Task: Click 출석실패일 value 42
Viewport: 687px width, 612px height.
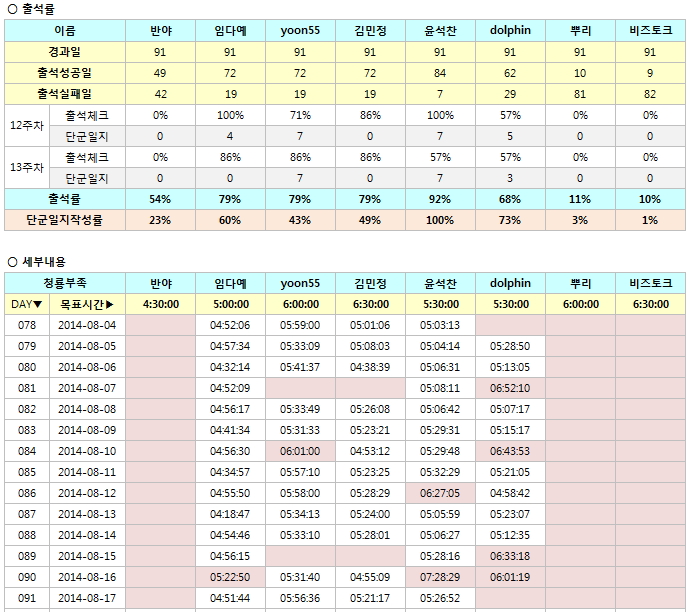Action: pyautogui.click(x=160, y=94)
